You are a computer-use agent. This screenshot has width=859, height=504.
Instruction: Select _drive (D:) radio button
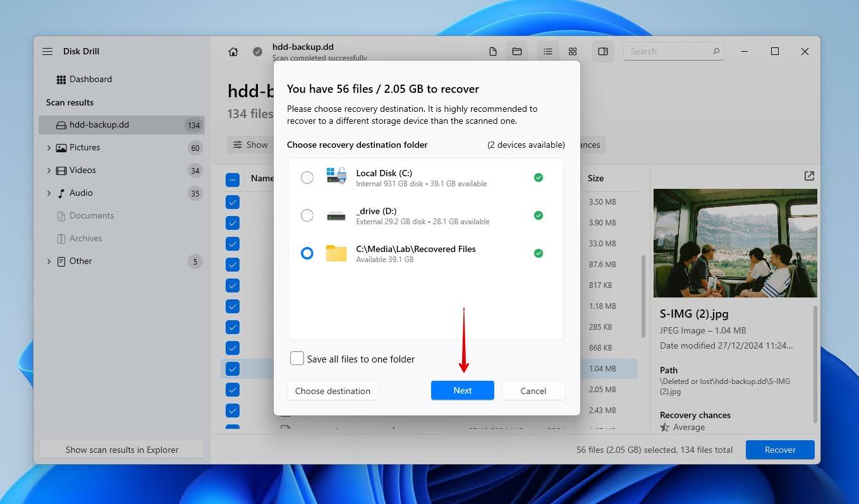307,215
